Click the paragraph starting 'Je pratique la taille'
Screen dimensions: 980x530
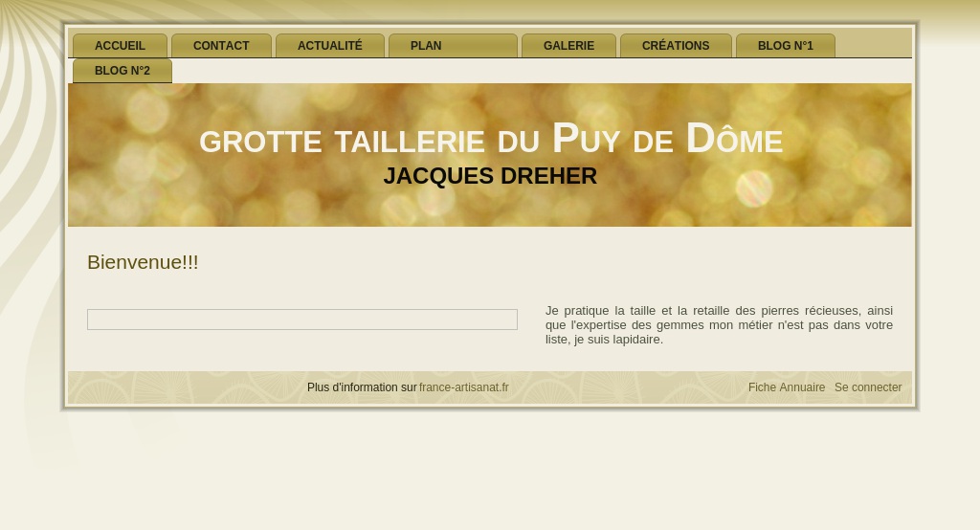pyautogui.click(x=719, y=325)
